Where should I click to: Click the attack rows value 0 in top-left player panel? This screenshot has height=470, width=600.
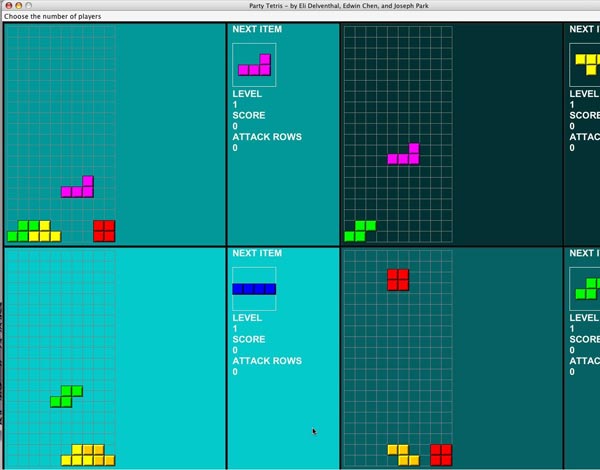click(235, 148)
